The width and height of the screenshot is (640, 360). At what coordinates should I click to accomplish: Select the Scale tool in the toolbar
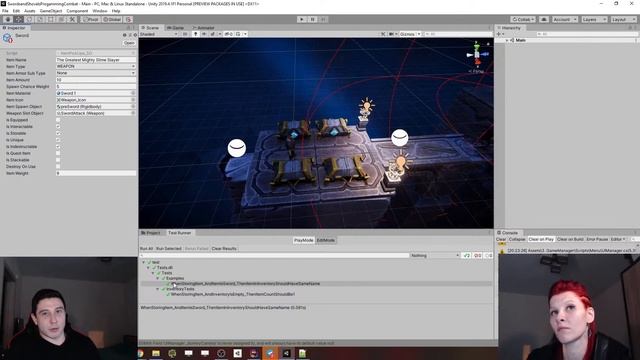pyautogui.click(x=40, y=19)
